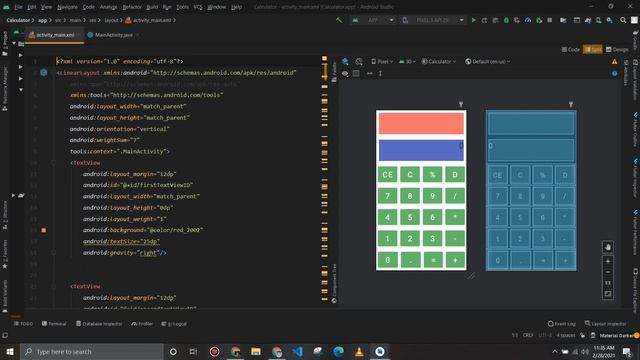Viewport: 640px width, 360px height.
Task: Click the Profile app gauge icon
Action: coord(528,20)
